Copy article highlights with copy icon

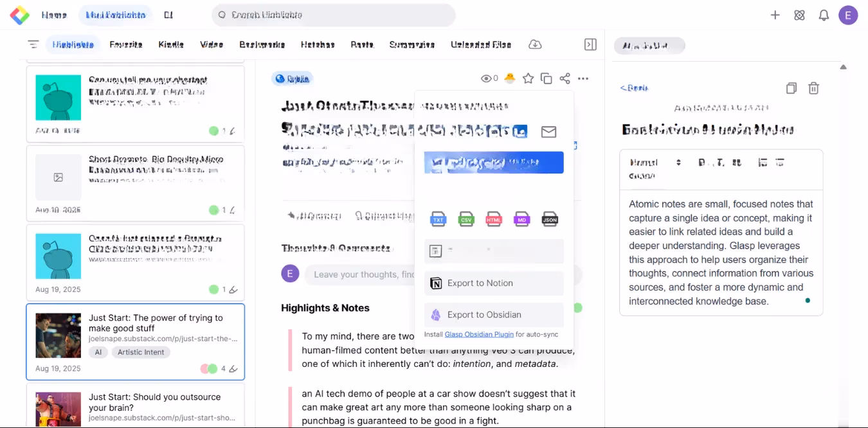click(x=547, y=78)
